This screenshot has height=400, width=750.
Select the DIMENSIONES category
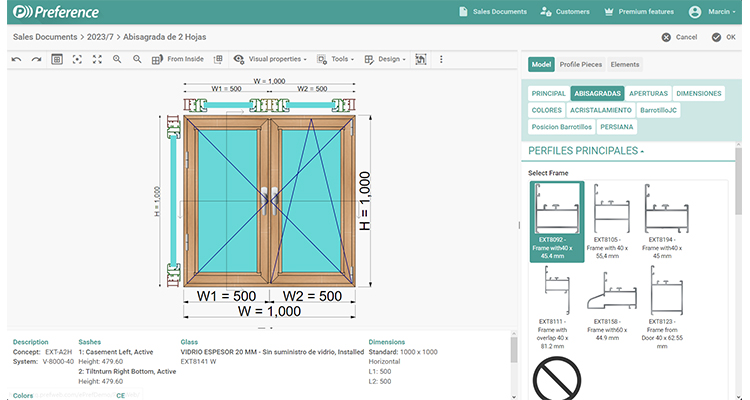[x=698, y=93]
